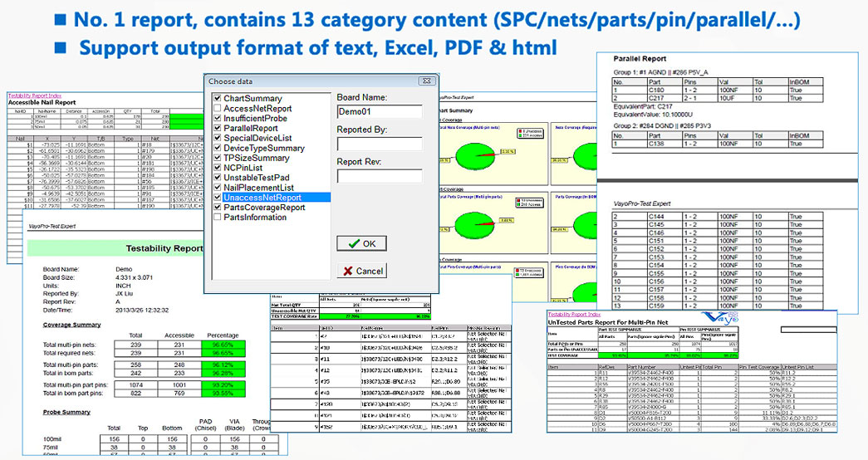Enable the PartsInformation checkbox
The width and height of the screenshot is (868, 460).
coord(218,218)
